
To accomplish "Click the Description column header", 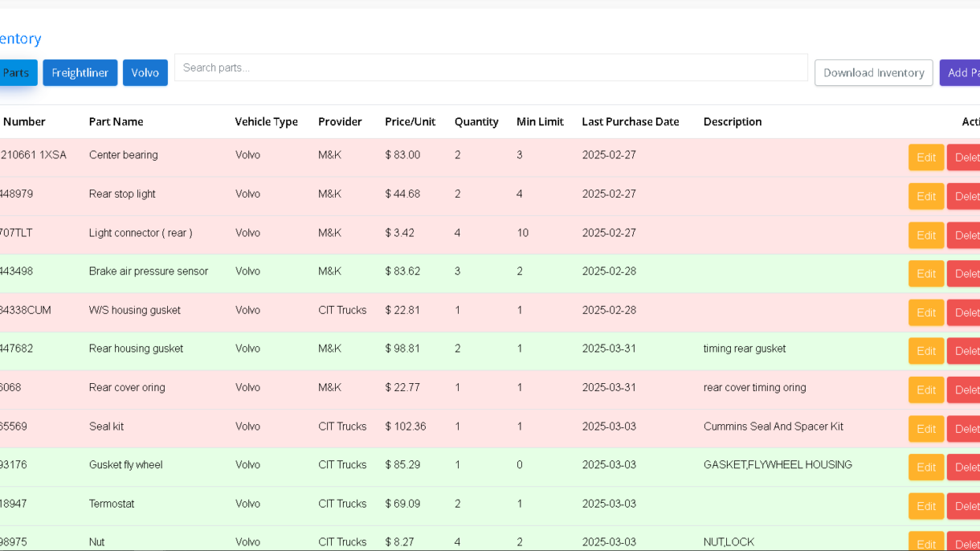I will tap(733, 122).
